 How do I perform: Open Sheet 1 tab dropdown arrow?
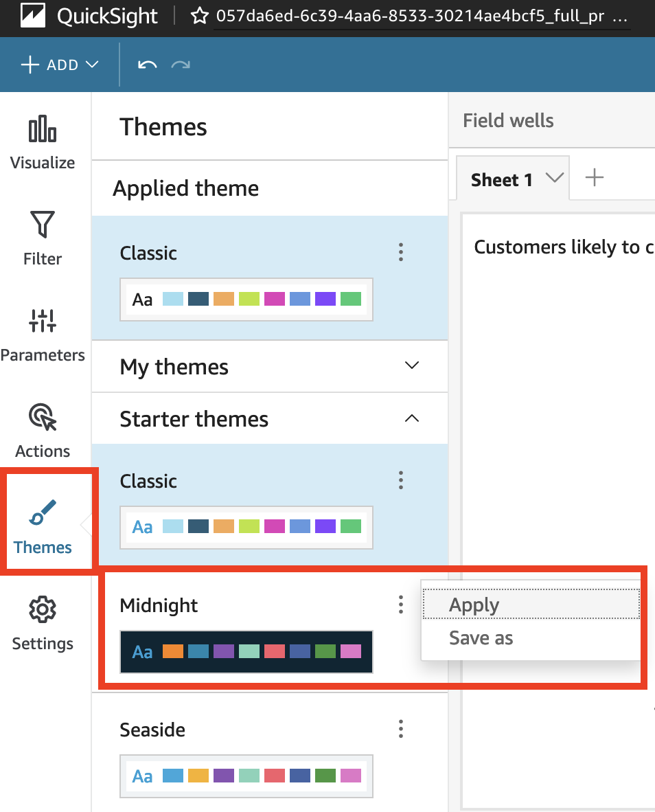tap(553, 178)
